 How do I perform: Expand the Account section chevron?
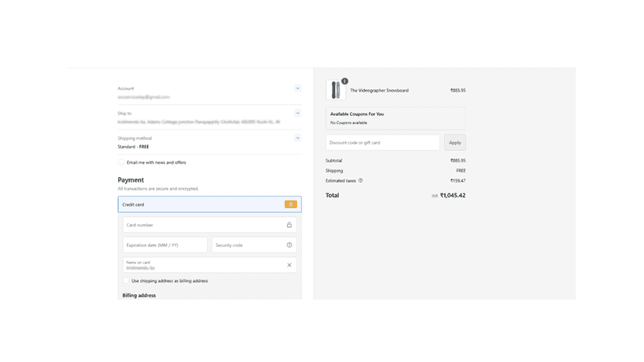[x=298, y=89]
